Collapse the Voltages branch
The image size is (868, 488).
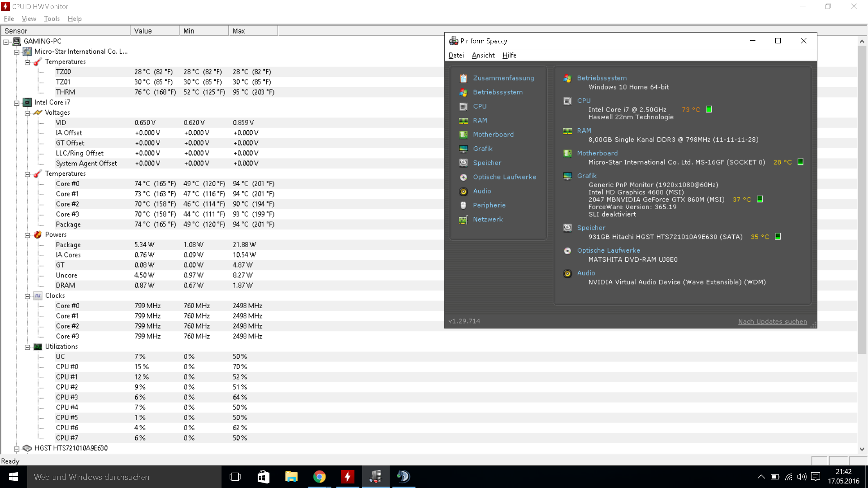[x=28, y=113]
